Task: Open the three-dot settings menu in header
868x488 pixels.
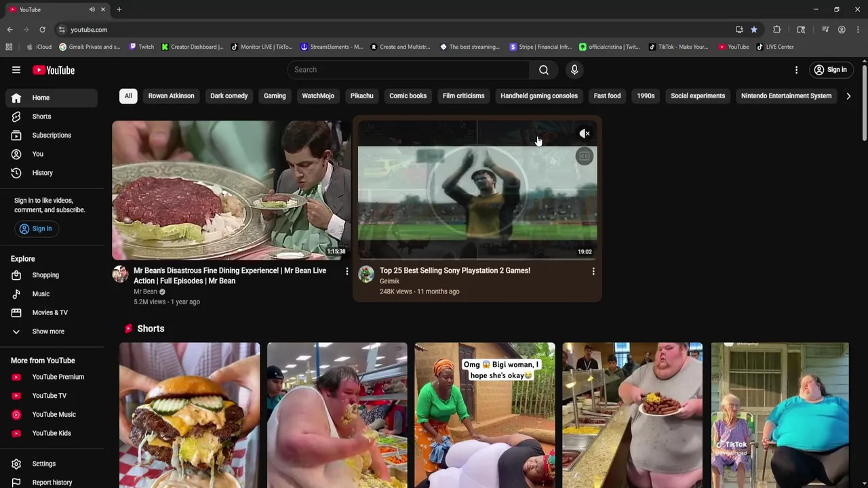Action: click(x=796, y=70)
